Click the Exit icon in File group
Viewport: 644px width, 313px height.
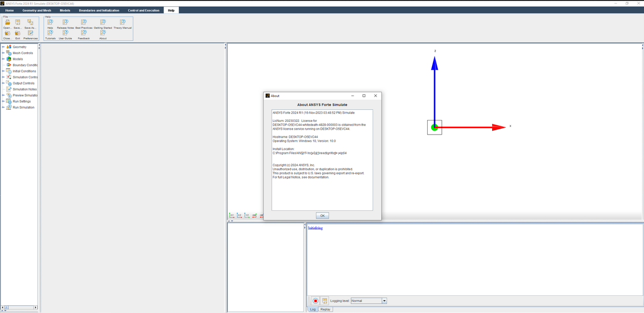pos(18,33)
